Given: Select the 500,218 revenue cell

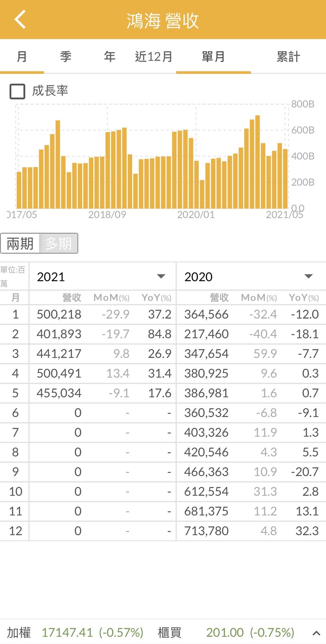Looking at the screenshot, I should [x=59, y=315].
